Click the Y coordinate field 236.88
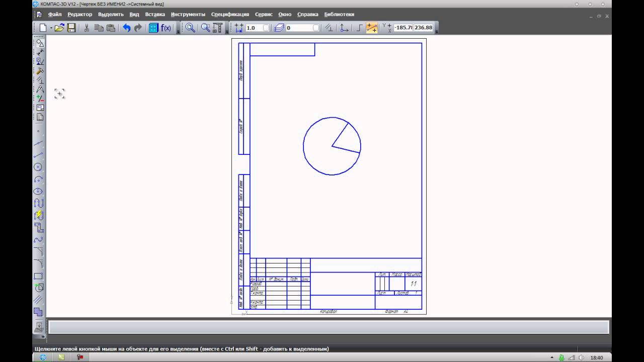The height and width of the screenshot is (362, 644). (x=423, y=28)
